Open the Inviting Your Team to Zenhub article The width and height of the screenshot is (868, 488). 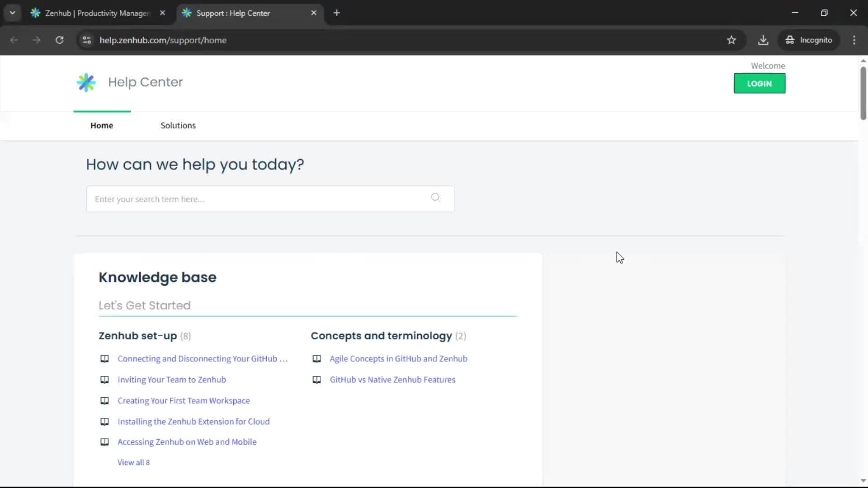(x=172, y=380)
